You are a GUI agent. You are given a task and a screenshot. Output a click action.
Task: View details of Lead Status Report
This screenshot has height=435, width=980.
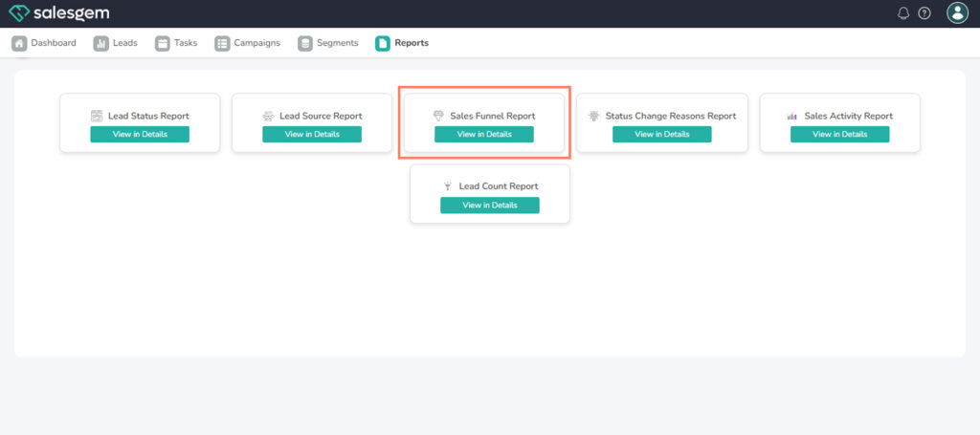pos(140,134)
